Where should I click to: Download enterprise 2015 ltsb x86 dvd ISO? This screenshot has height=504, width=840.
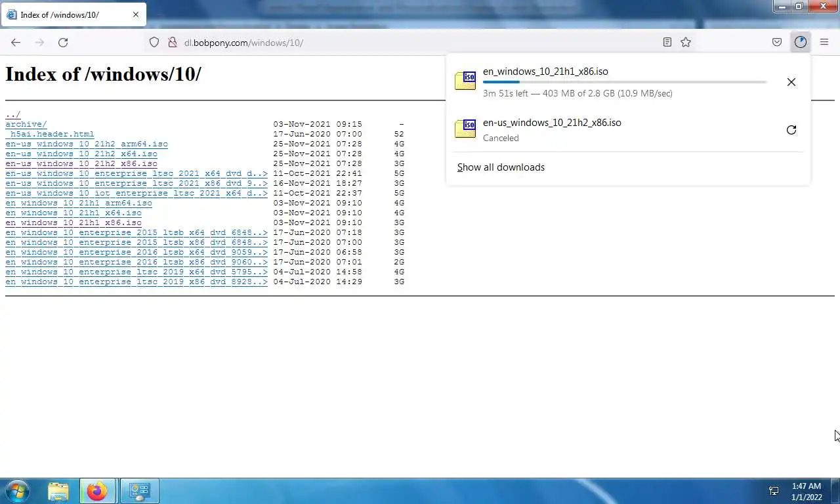click(136, 242)
